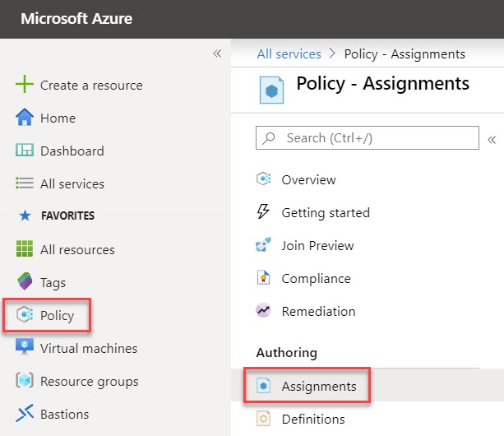Click the Virtual machines monitor icon

click(25, 348)
